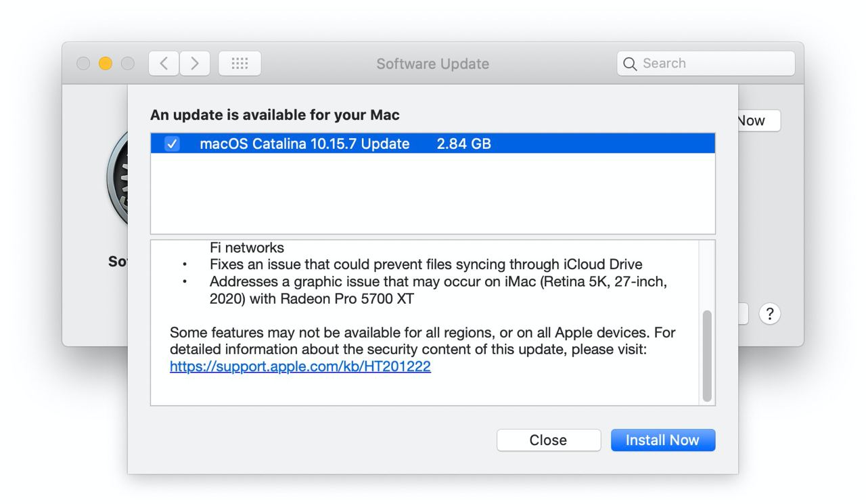Select the macOS Catalina 10.15.7 Update row

tap(433, 143)
